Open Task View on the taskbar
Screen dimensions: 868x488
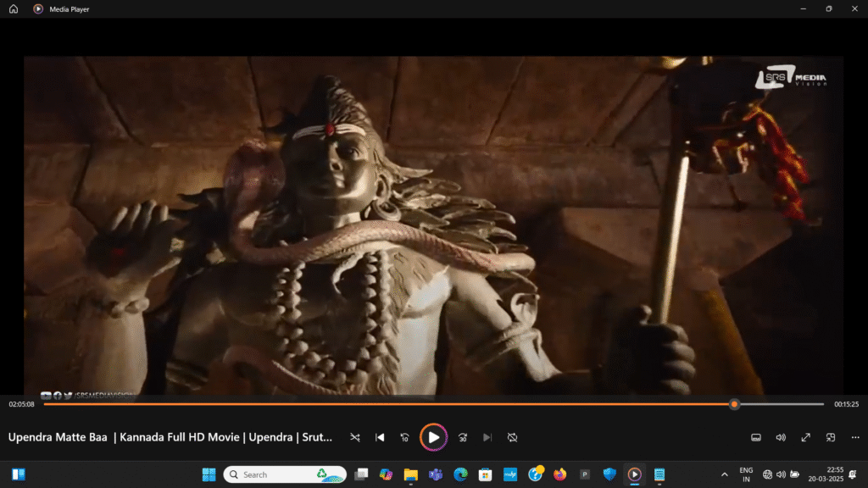point(361,474)
